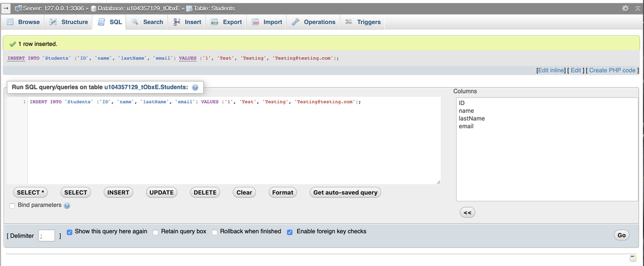Image resolution: width=644 pixels, height=266 pixels.
Task: Enable the Bind parameters checkbox
Action: pos(13,206)
